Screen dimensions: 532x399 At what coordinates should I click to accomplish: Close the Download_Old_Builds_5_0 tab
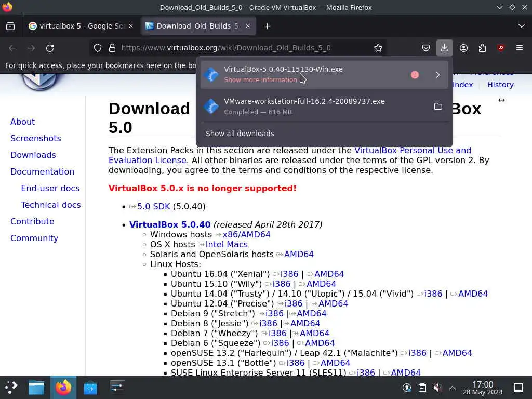[248, 26]
